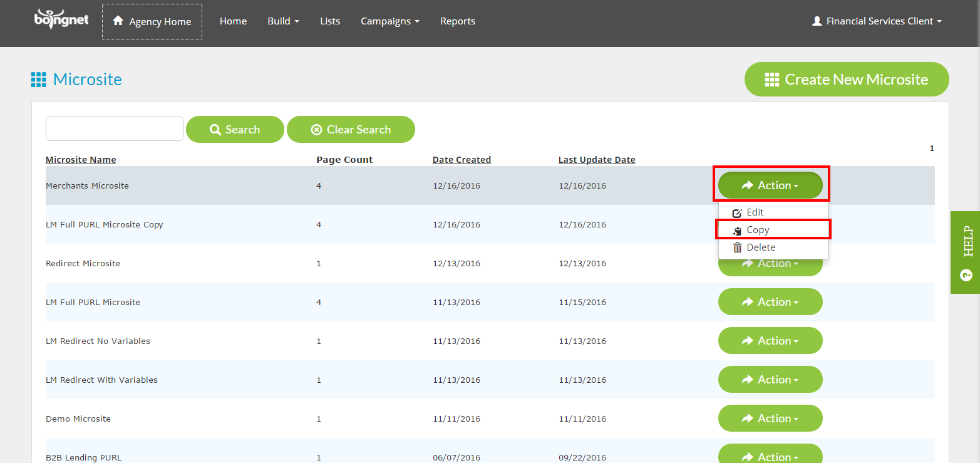This screenshot has height=463, width=980.
Task: Go to Home in the navbar
Action: [x=233, y=21]
